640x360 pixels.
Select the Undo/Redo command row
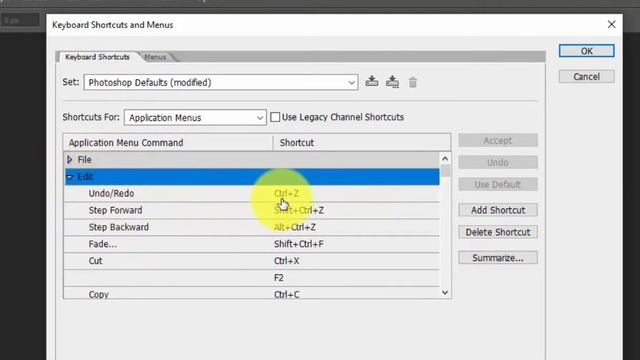pos(252,193)
